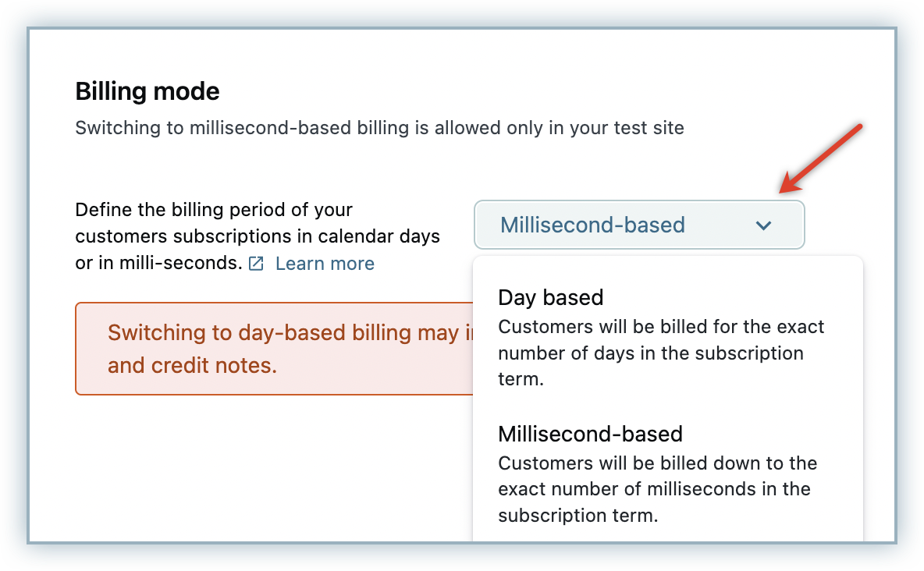Screen dimensions: 924x571
Task: Click the external link icon before Learn more
Action: point(256,264)
